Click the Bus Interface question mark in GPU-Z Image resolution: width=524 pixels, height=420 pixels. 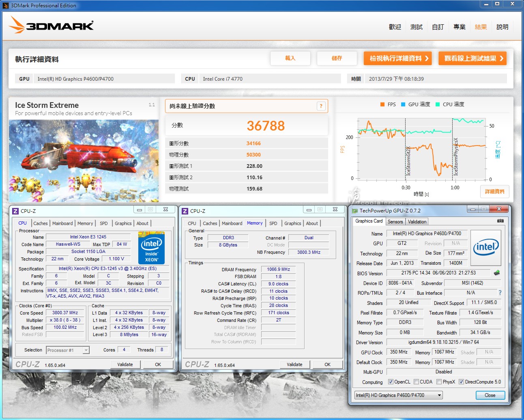500,293
